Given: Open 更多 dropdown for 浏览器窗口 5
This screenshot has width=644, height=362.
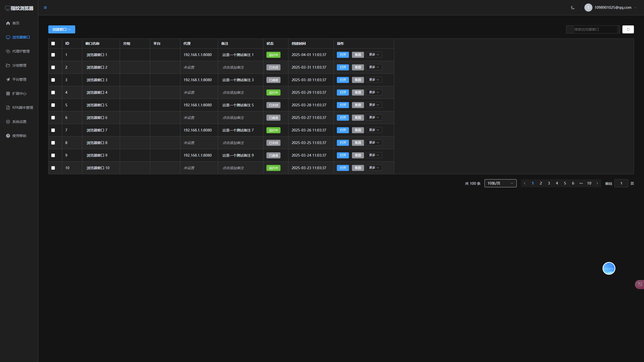Looking at the screenshot, I should [374, 105].
